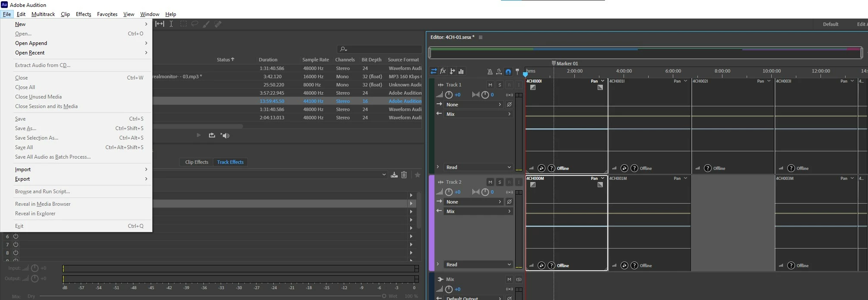This screenshot has height=300, width=868.
Task: Click the Default workspace button
Action: pos(830,24)
